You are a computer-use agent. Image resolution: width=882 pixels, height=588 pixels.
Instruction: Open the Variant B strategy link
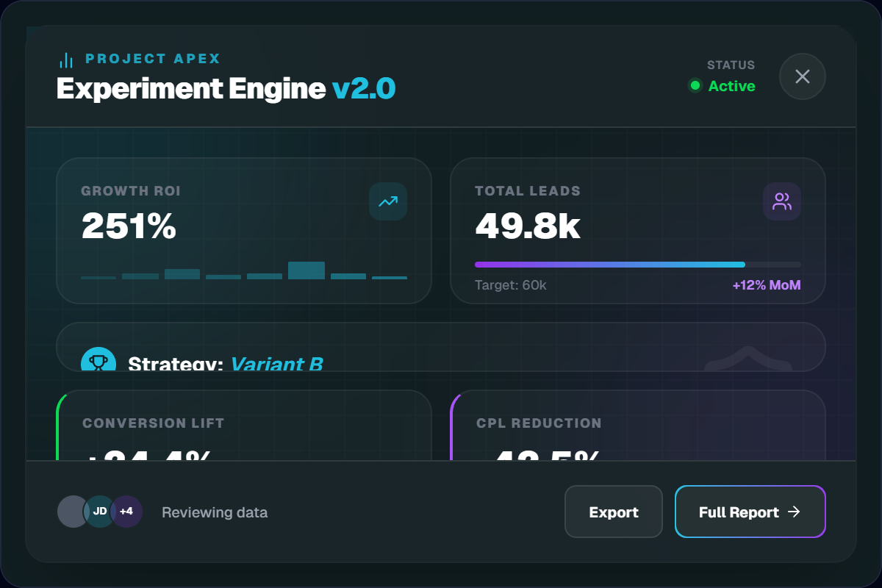tap(276, 364)
